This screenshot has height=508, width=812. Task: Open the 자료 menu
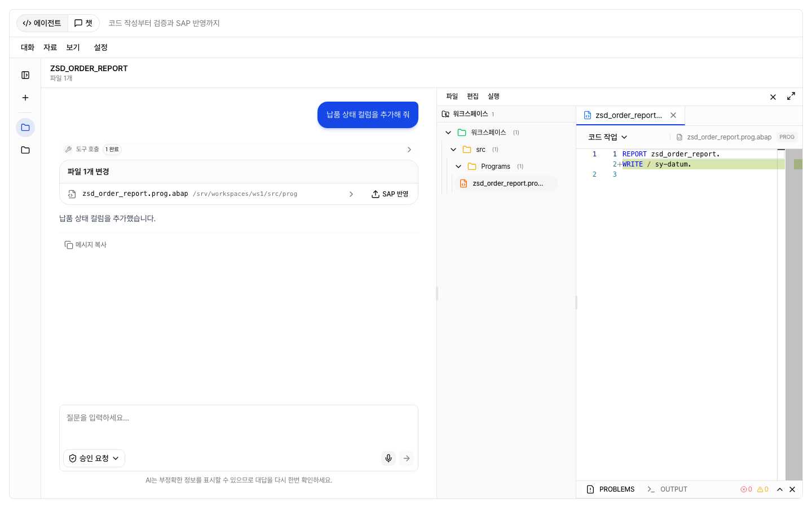pyautogui.click(x=50, y=47)
